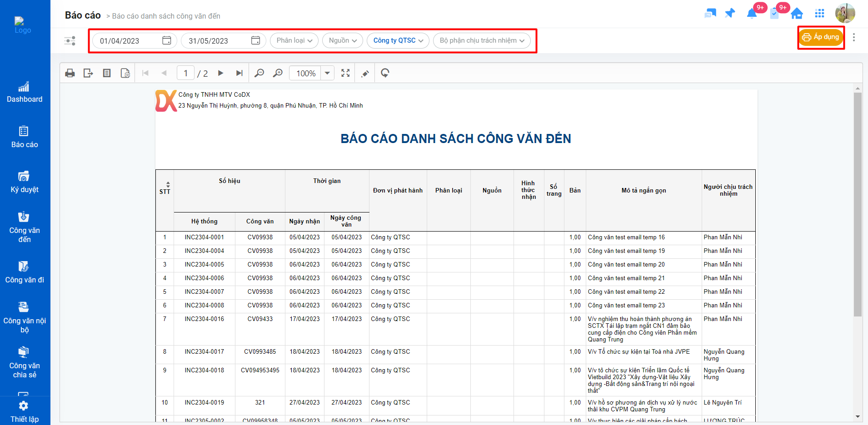
Task: Click the print icon in report toolbar
Action: 70,73
